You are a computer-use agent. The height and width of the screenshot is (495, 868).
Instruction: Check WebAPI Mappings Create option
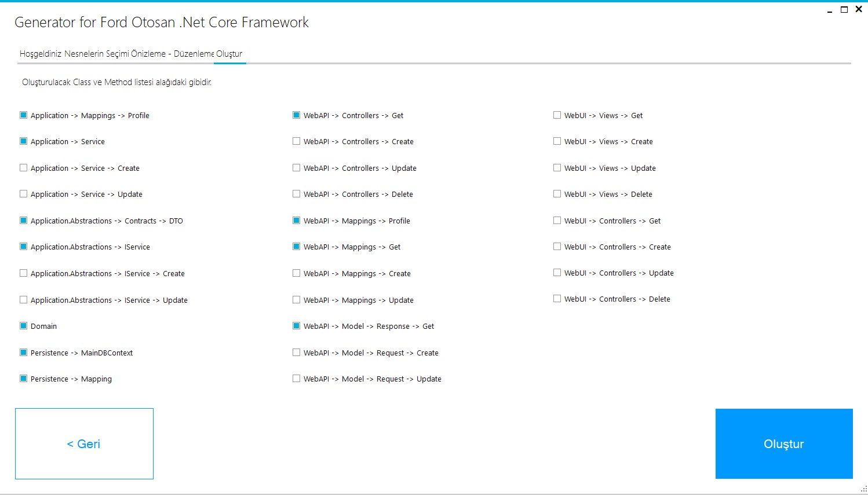[x=297, y=273]
